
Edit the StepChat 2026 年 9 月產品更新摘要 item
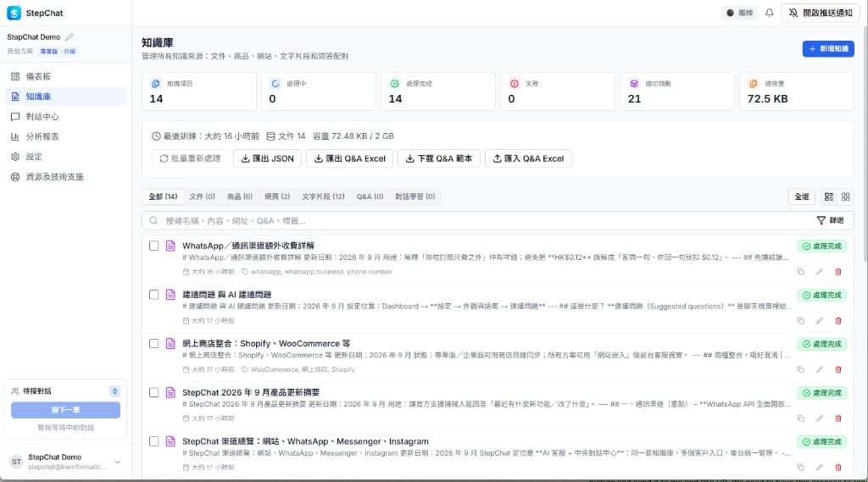pyautogui.click(x=820, y=418)
